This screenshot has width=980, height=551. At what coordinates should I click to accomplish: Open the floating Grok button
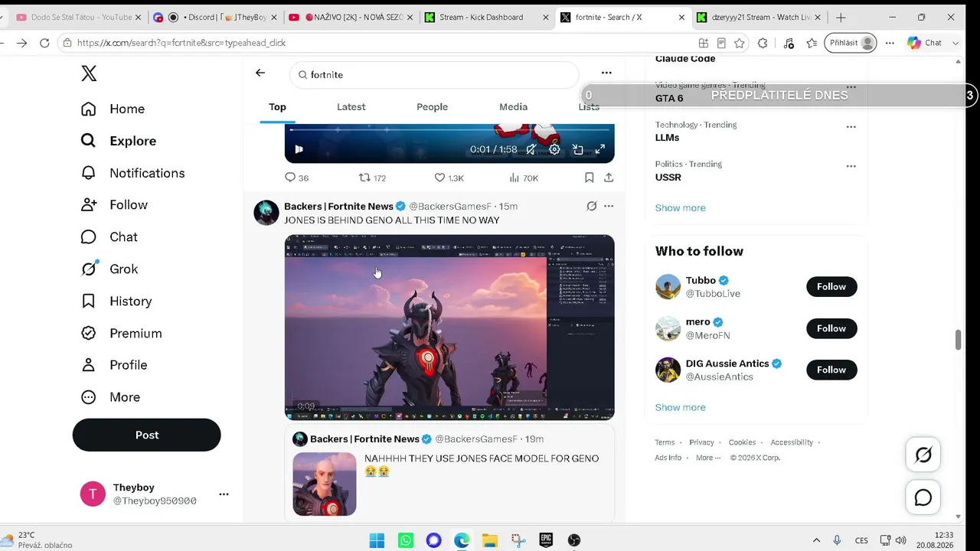click(923, 455)
